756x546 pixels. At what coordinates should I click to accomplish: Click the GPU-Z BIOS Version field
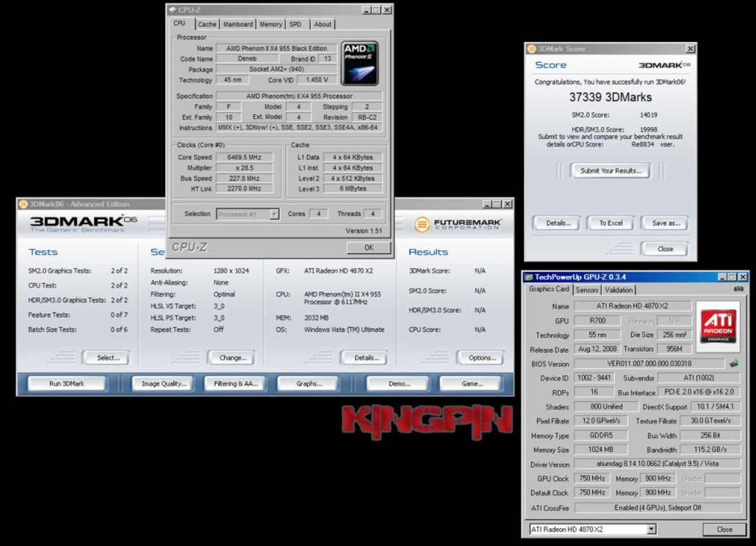[649, 364]
